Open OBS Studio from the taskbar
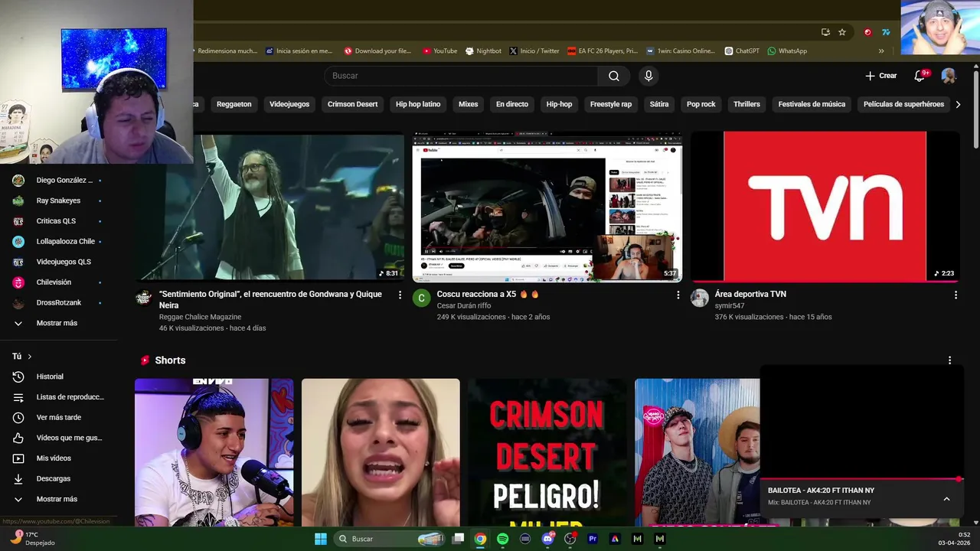Viewport: 980px width, 551px height. pyautogui.click(x=570, y=539)
